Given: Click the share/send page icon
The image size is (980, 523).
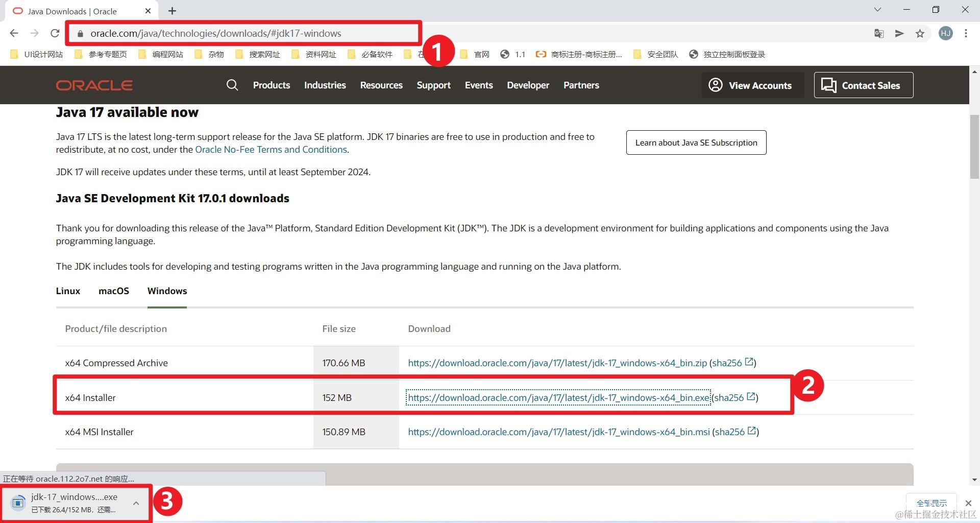Looking at the screenshot, I should 899,34.
